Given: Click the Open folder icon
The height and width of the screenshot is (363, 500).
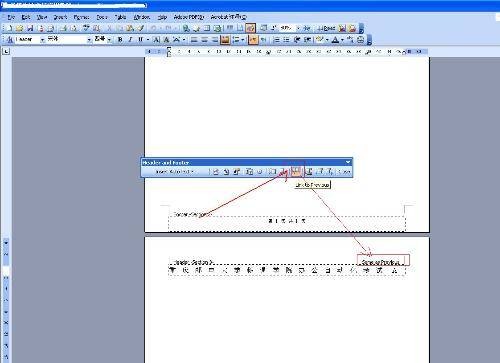Looking at the screenshot, I should click(20, 28).
